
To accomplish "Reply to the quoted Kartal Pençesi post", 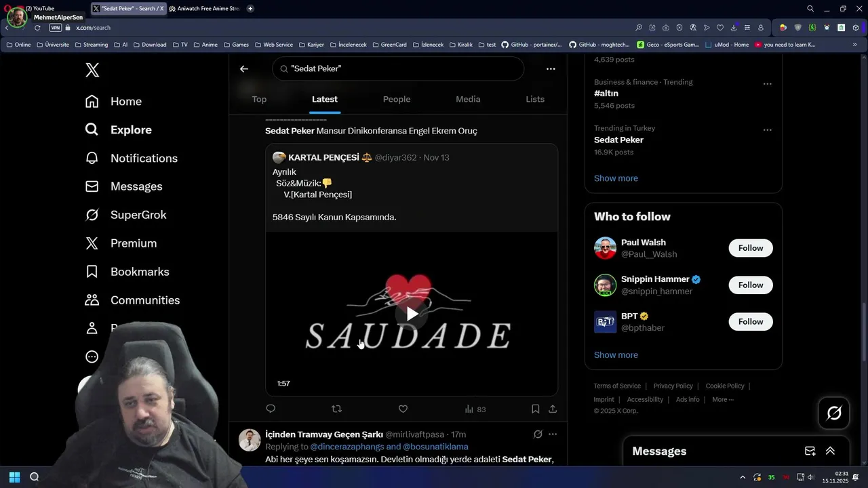I will 271,409.
